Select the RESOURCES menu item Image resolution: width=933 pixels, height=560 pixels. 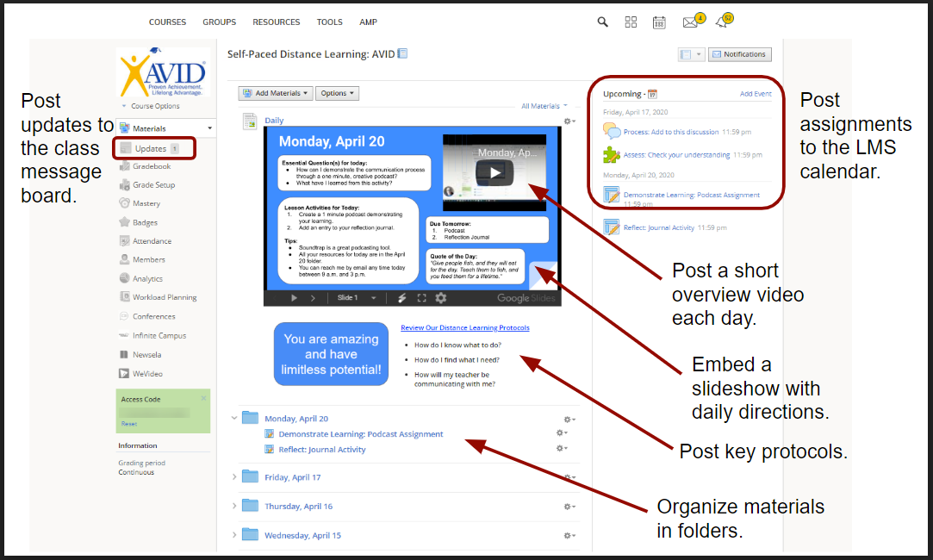coord(276,22)
